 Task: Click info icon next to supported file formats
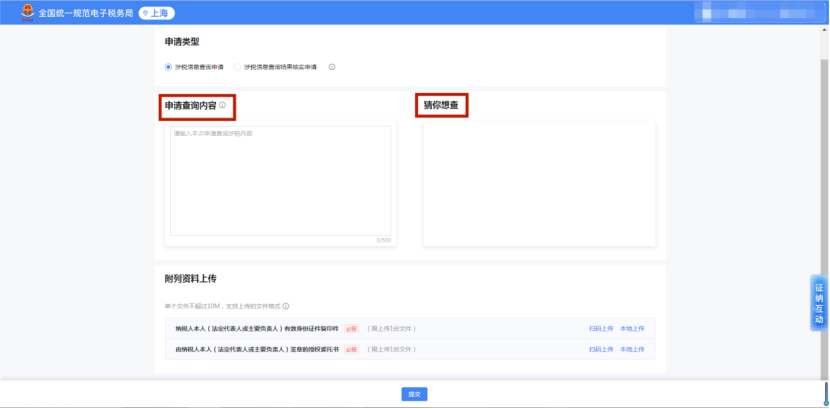tap(286, 306)
